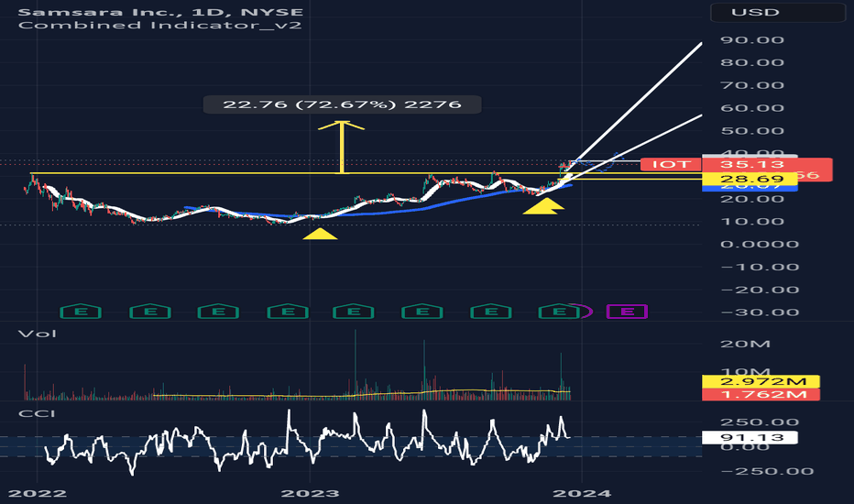Select the yellow triangle marker near the 2023 start
This screenshot has height=504, width=854.
(x=321, y=234)
